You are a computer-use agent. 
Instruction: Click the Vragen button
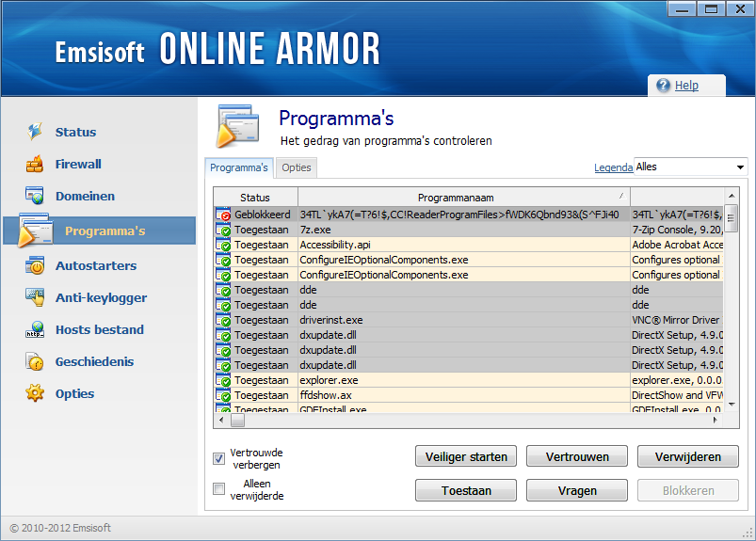(577, 490)
